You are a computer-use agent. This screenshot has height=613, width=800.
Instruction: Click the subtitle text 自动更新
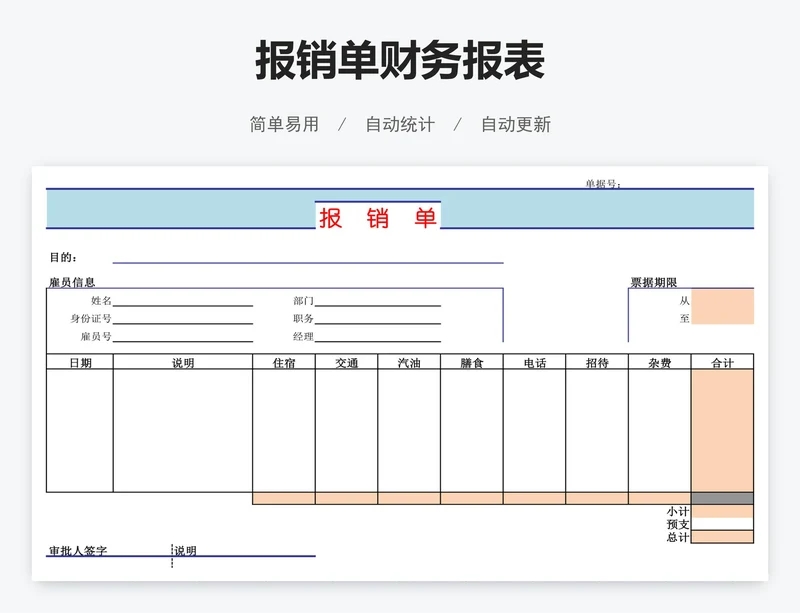click(516, 125)
